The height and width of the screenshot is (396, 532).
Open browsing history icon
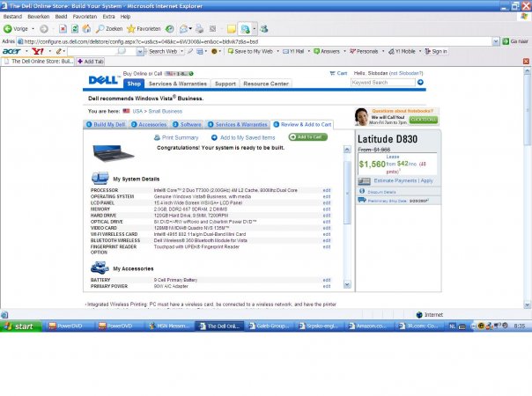tap(170, 29)
